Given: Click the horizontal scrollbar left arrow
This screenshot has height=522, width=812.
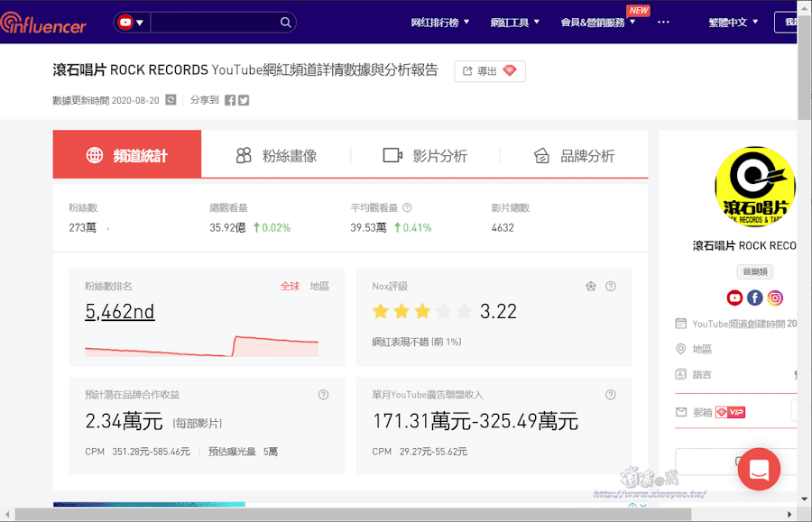Looking at the screenshot, I should pyautogui.click(x=7, y=514).
